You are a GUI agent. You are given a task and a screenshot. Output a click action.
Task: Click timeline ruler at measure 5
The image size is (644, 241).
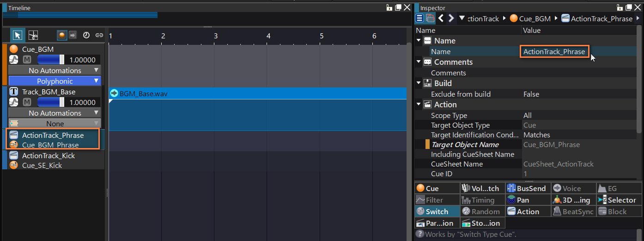click(321, 36)
